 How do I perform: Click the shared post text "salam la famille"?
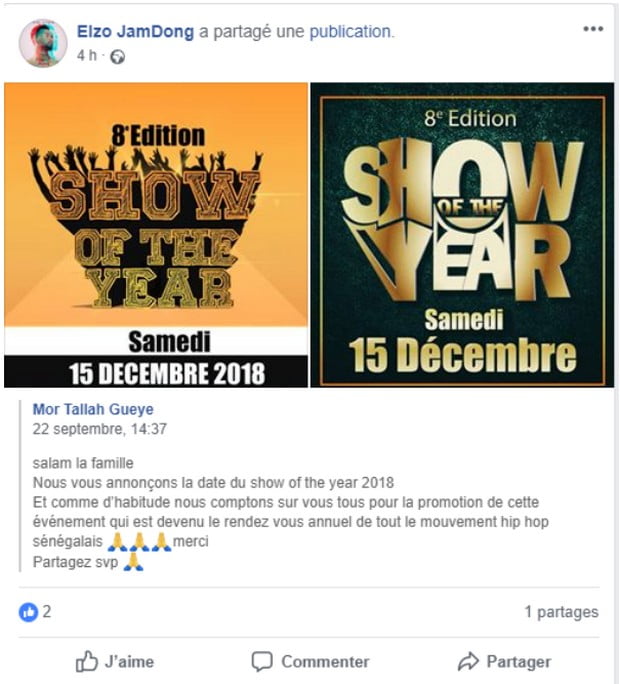point(83,463)
